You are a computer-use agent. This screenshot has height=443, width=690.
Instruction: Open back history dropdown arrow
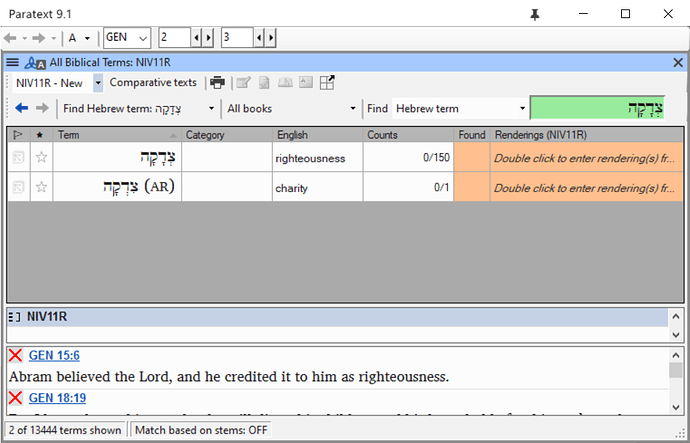click(x=25, y=39)
